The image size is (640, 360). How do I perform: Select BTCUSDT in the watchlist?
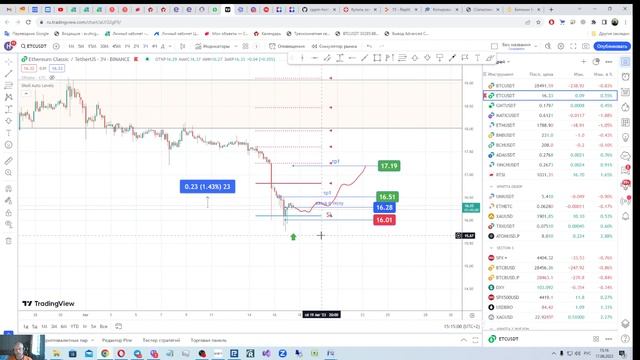pos(550,86)
